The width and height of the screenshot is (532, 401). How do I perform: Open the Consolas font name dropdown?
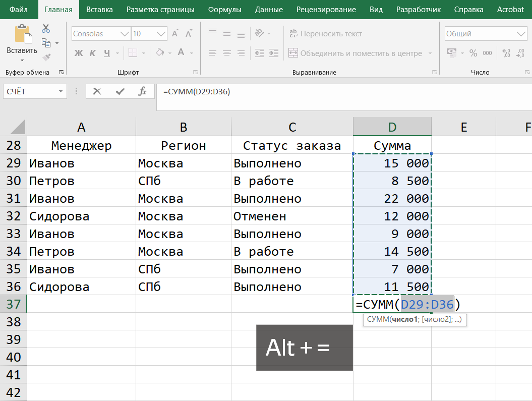[125, 34]
